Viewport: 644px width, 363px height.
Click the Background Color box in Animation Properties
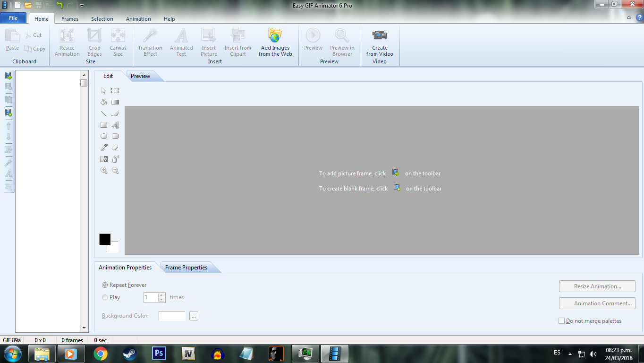(172, 316)
